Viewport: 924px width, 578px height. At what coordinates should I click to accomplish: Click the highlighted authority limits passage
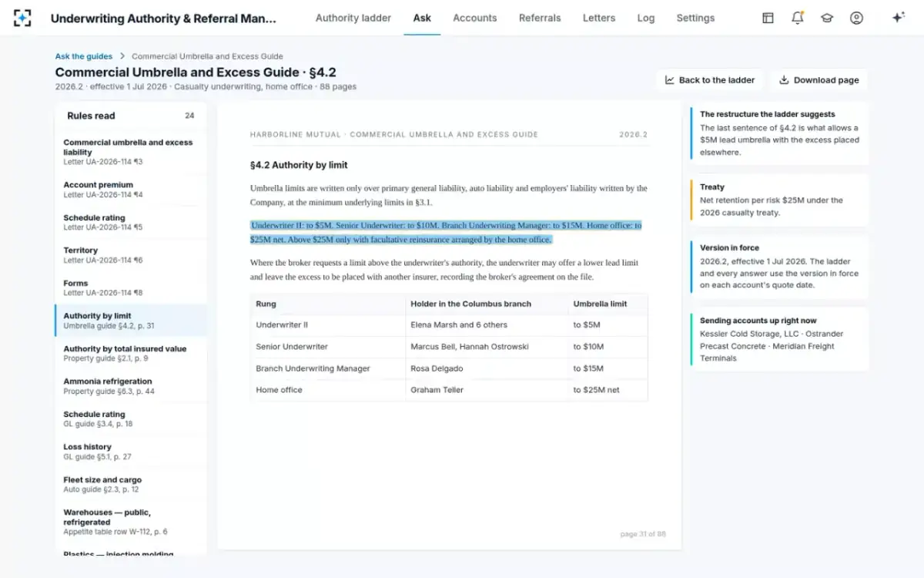(446, 233)
